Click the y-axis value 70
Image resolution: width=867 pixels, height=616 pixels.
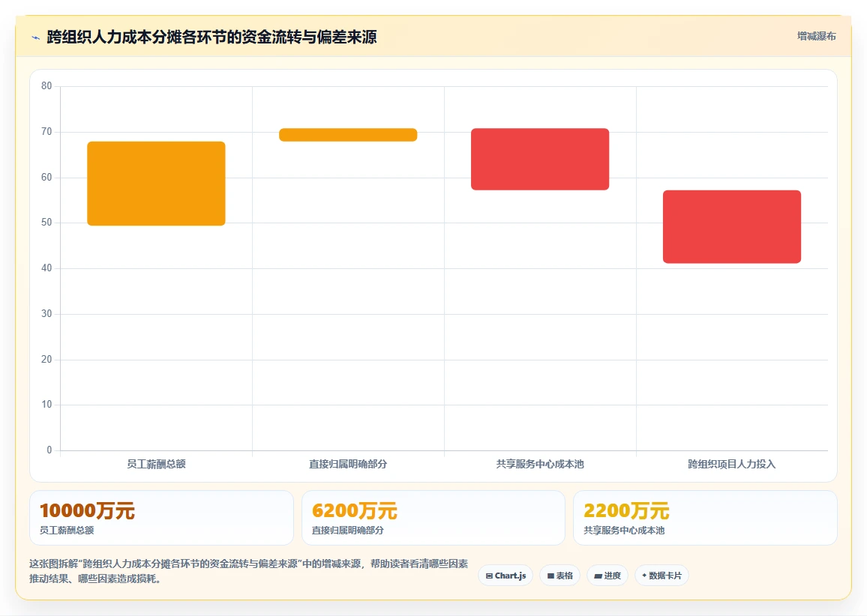click(x=46, y=131)
